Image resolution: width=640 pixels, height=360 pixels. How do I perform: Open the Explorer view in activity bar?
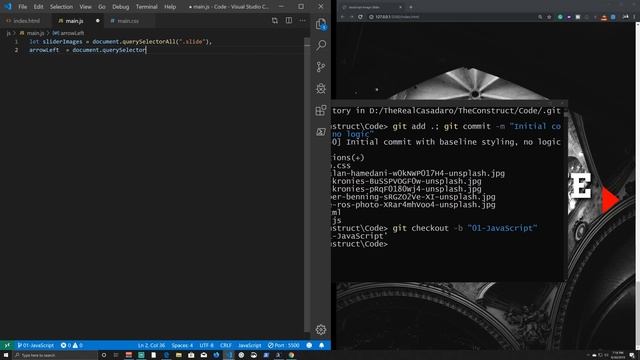(321, 24)
